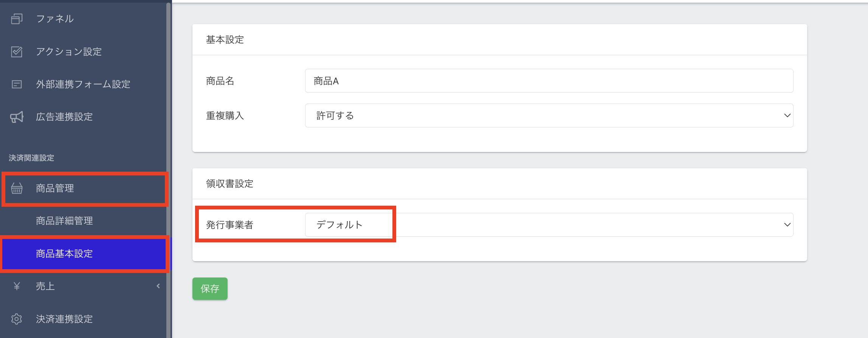Image resolution: width=868 pixels, height=338 pixels.
Task: Expand the 売上 submenu chevron
Action: pyautogui.click(x=158, y=286)
